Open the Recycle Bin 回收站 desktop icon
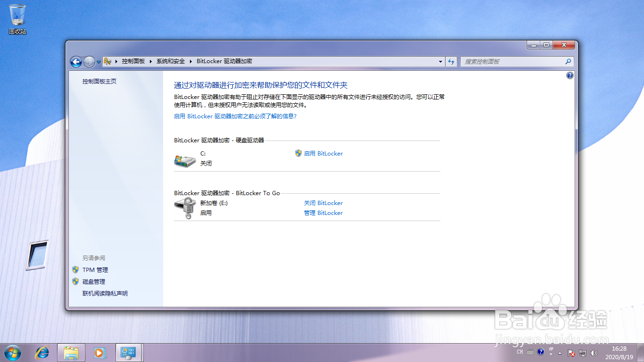Image resolution: width=644 pixels, height=362 pixels. pos(17,19)
